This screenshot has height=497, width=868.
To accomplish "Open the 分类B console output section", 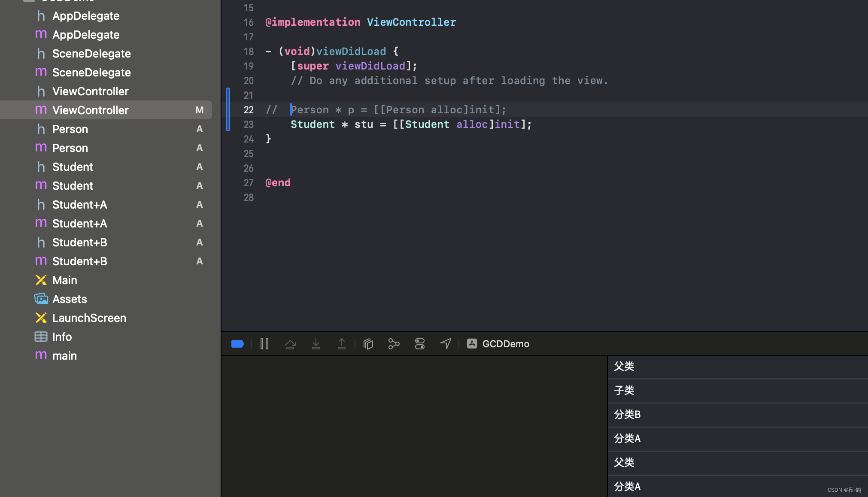I will click(x=737, y=414).
